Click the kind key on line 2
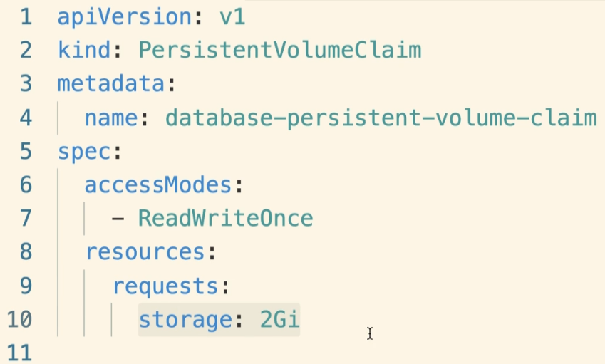 pos(84,51)
